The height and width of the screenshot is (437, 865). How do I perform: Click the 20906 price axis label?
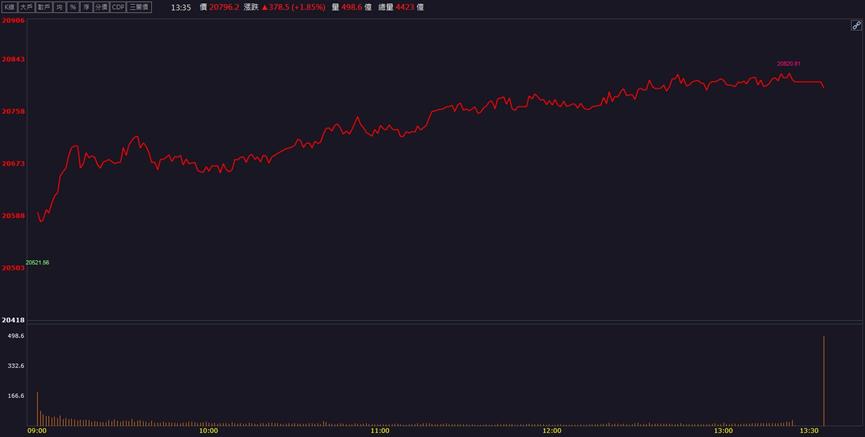click(13, 20)
